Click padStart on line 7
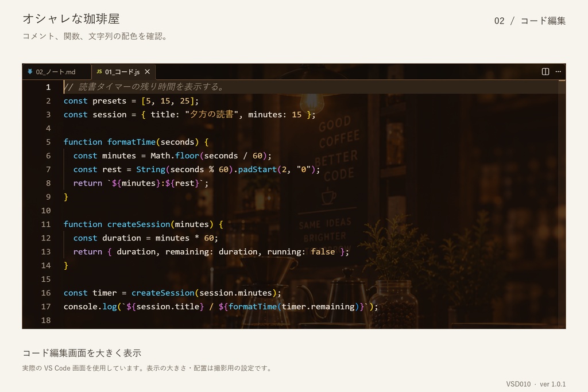The image size is (588, 392). [x=257, y=169]
